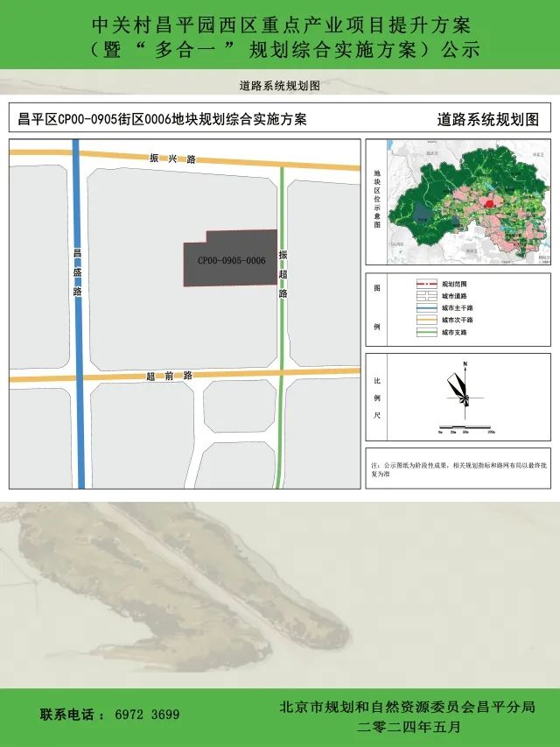Screen dimensions: 560x747
Task: Click the 振兴路 road label
Action: (x=172, y=159)
